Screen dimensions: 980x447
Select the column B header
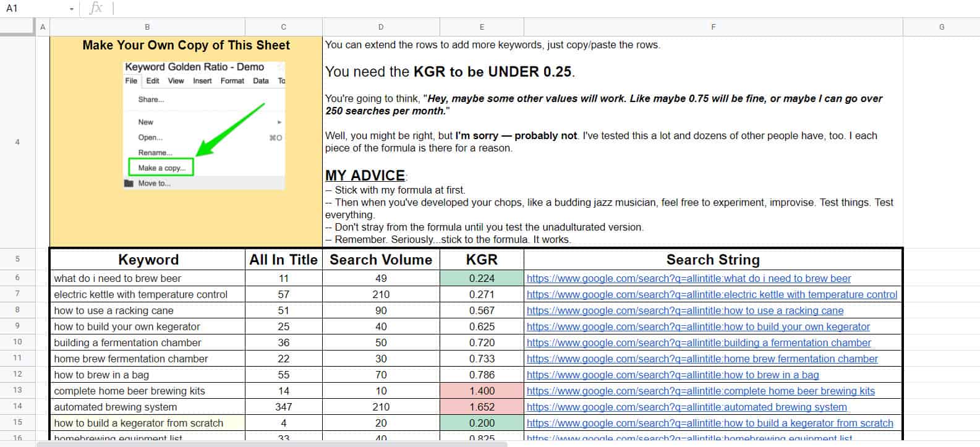[x=147, y=27]
